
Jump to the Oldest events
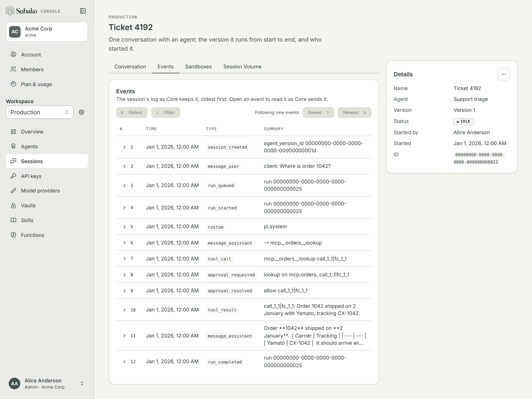132,113
